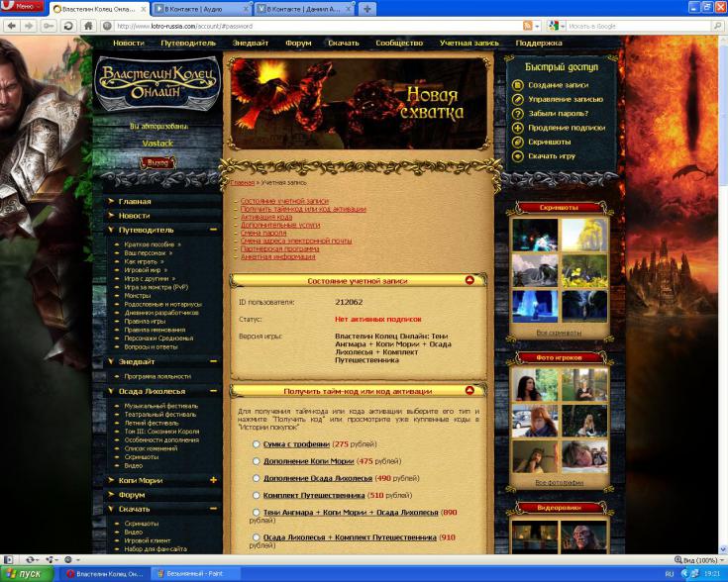Click the Reload page icon

(68, 26)
